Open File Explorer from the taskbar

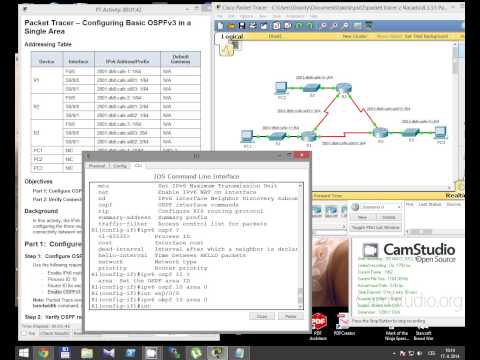pos(87,353)
